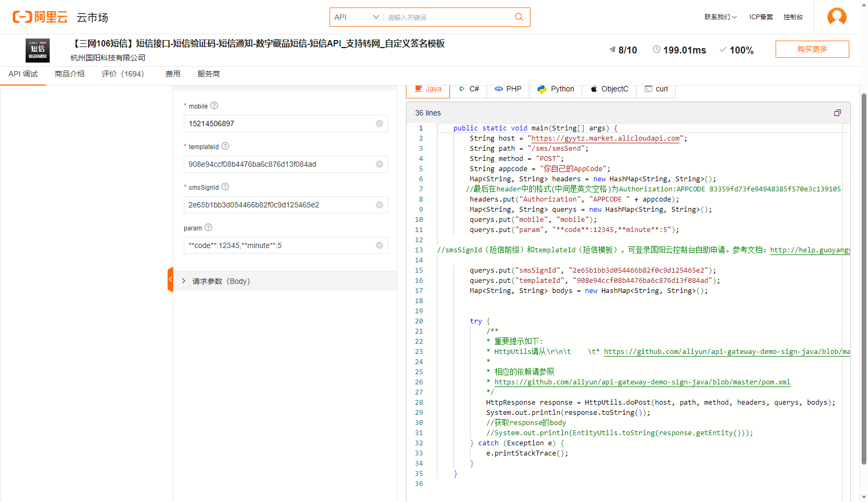Screen dimensions: 868x502
Task: Open the help.guoyang link on line 13
Action: click(x=810, y=250)
